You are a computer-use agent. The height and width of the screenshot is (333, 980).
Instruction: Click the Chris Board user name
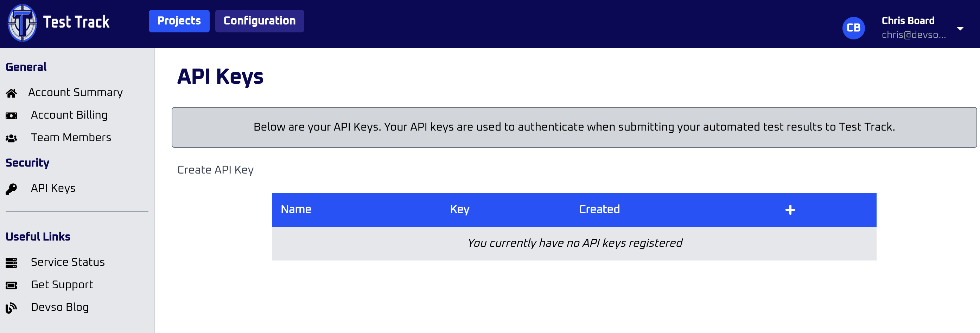pos(908,20)
